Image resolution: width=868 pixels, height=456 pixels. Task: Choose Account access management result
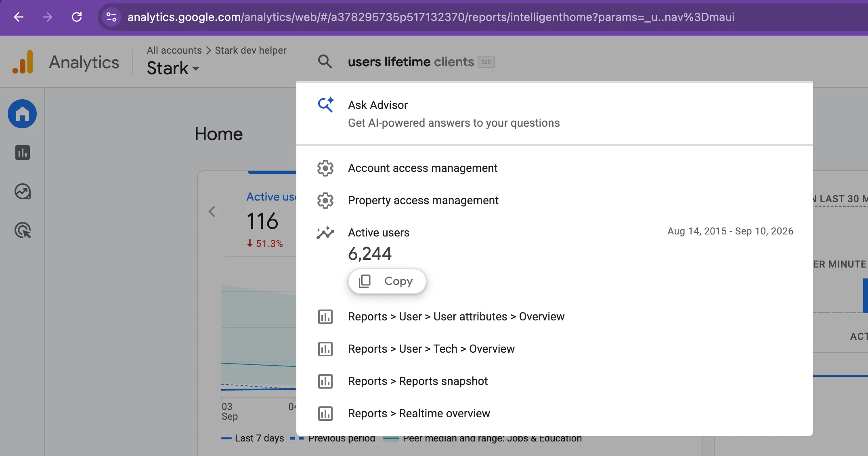[x=554, y=168]
